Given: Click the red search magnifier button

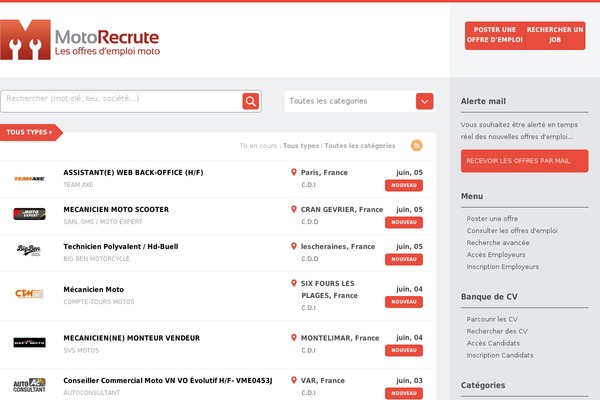Looking at the screenshot, I should 251,101.
